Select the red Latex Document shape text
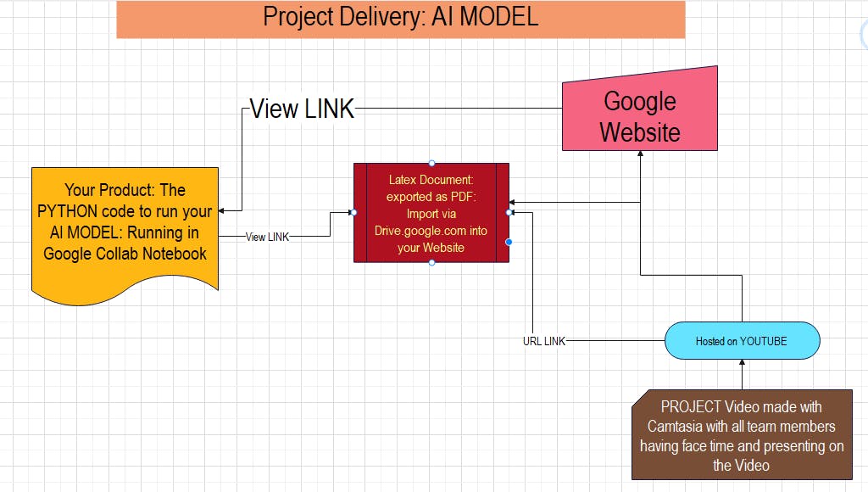 [x=431, y=213]
